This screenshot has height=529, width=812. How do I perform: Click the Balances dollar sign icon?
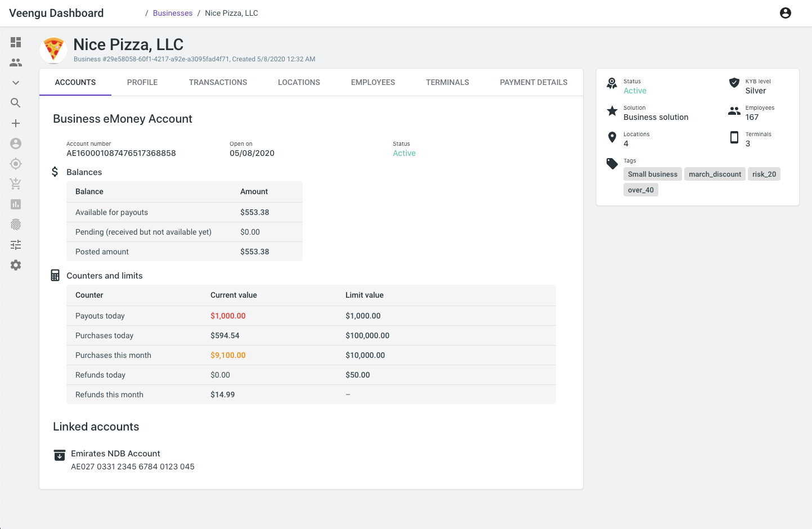(x=55, y=172)
